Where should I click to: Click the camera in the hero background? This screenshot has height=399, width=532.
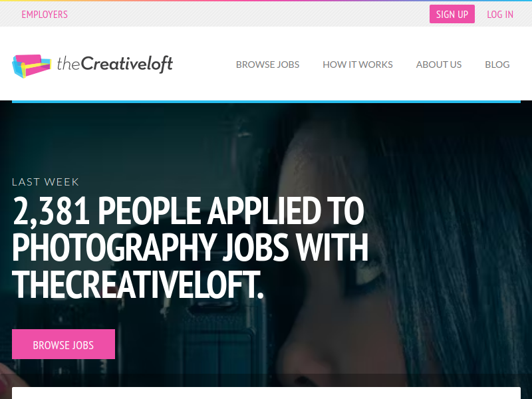coord(217,339)
